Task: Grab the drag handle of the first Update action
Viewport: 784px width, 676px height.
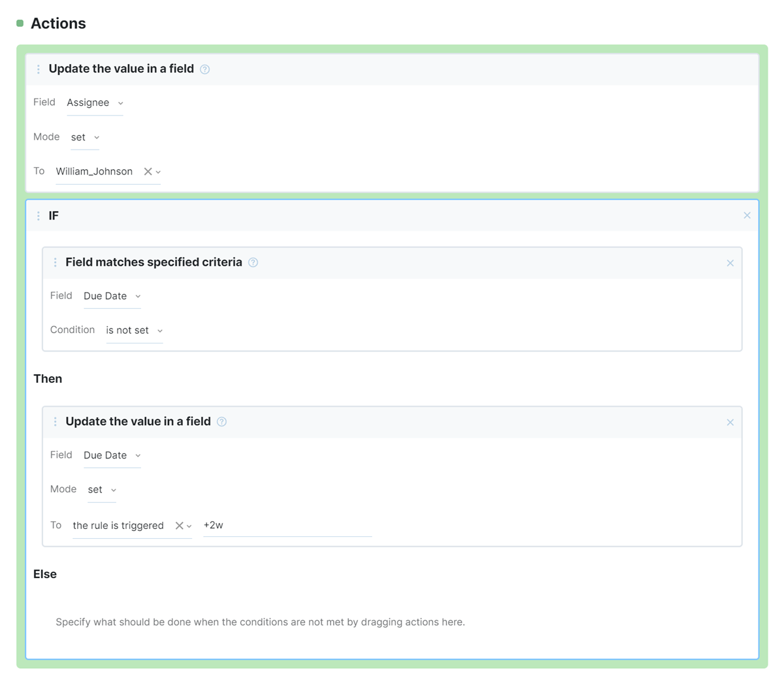Action: pyautogui.click(x=39, y=69)
